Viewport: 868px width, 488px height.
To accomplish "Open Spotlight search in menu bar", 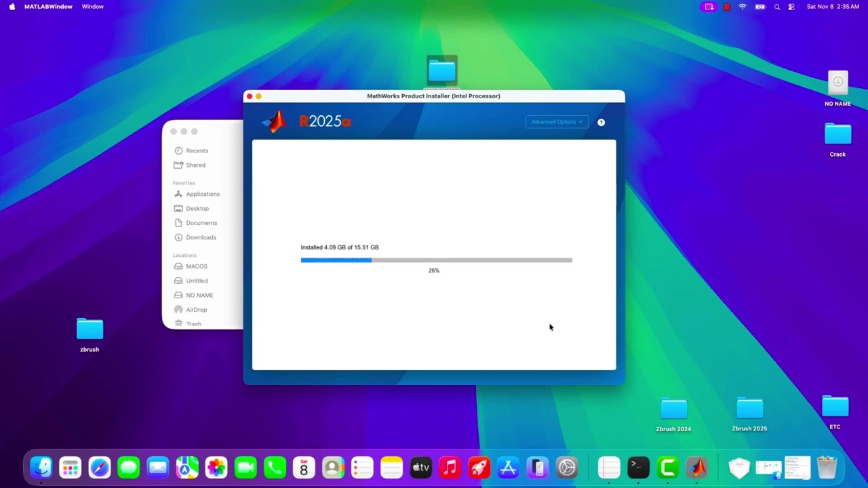I will point(777,7).
